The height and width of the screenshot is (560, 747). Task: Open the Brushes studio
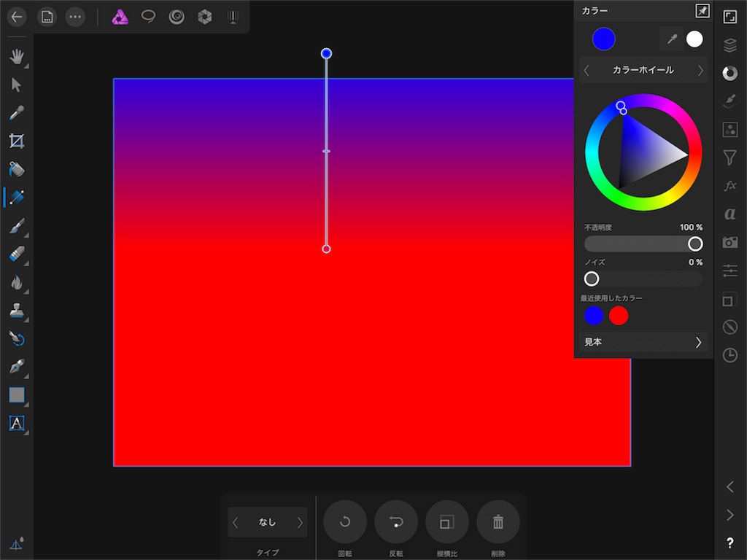click(729, 101)
